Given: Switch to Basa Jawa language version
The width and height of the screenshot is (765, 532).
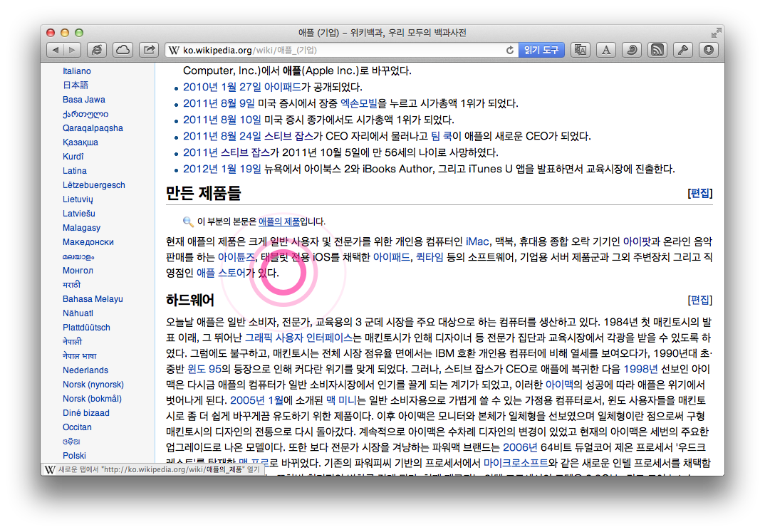Looking at the screenshot, I should click(x=84, y=100).
